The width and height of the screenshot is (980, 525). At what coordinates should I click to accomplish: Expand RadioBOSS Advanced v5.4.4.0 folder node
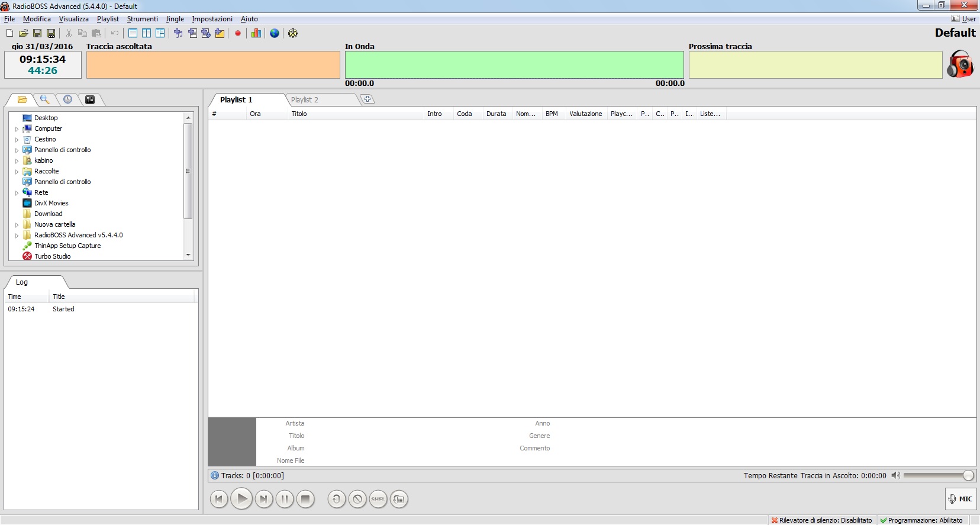(x=17, y=236)
